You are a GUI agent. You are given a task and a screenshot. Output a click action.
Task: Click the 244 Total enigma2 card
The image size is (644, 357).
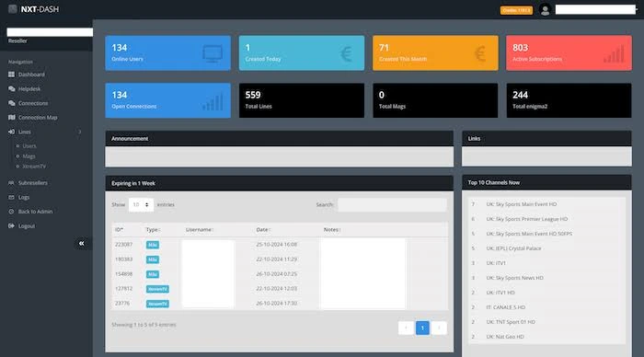click(x=569, y=100)
